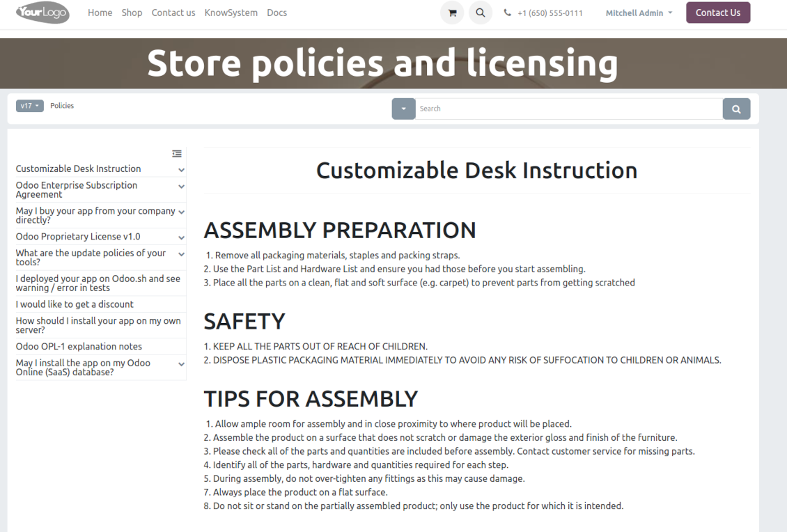Expand Odoo Proprietary License v1.0 chevron
This screenshot has height=532, width=787.
pyautogui.click(x=181, y=237)
